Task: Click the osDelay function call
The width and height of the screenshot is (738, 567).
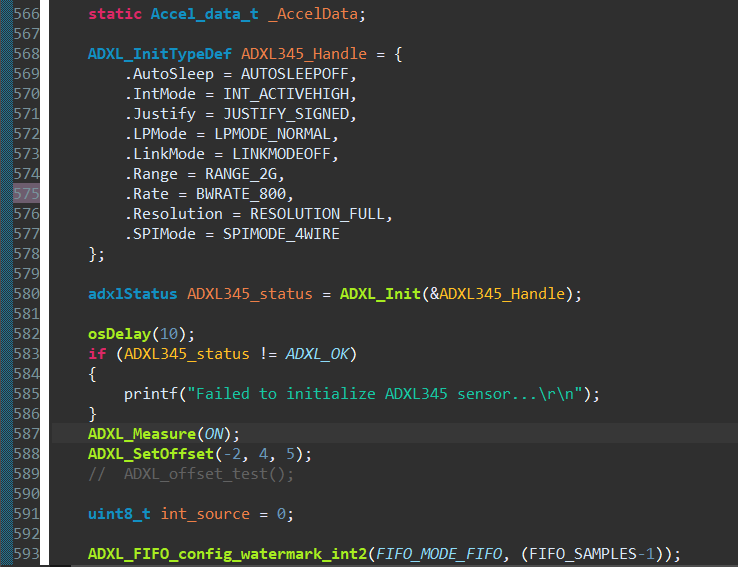Action: pyautogui.click(x=120, y=334)
